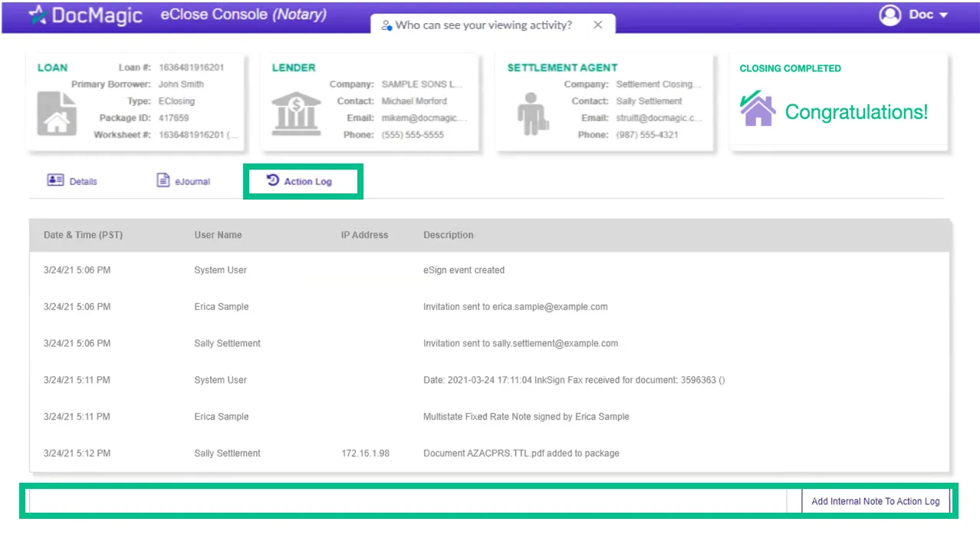
Task: Select 'Invitation sent to erica.sample@example.com' entry
Action: [490, 307]
